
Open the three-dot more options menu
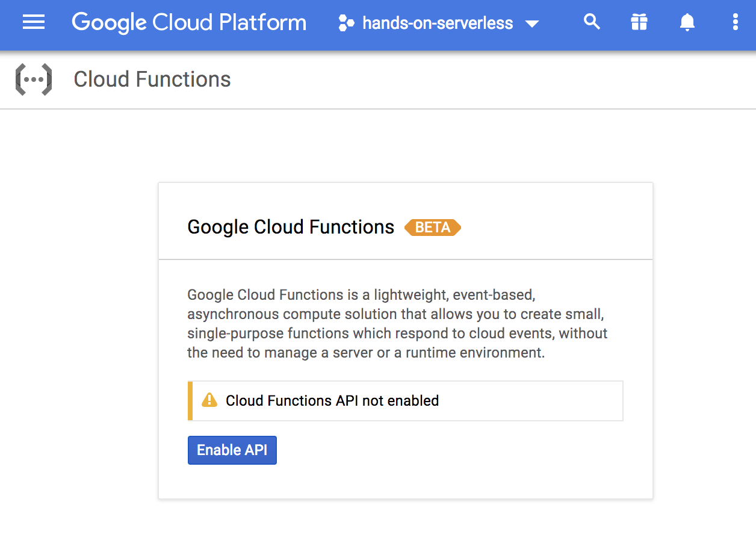735,23
